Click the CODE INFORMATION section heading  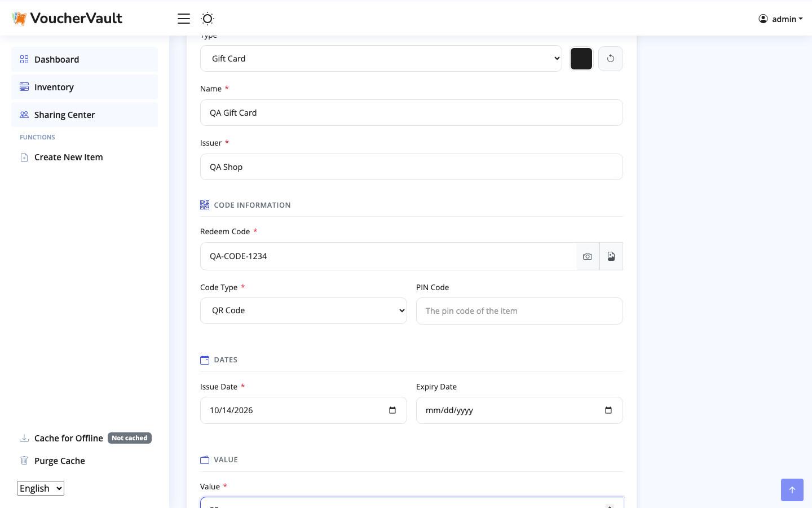tap(252, 205)
